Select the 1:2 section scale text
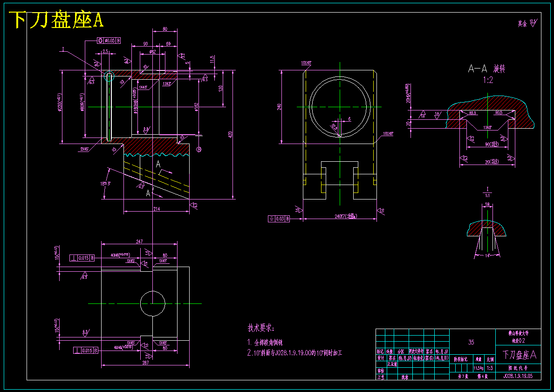Viewport: 554px width, 392px height. coord(488,80)
